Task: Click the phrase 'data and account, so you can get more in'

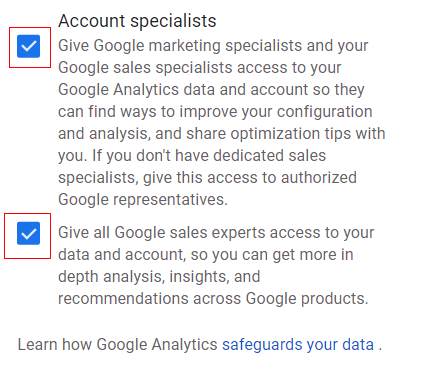Action: pyautogui.click(x=206, y=255)
